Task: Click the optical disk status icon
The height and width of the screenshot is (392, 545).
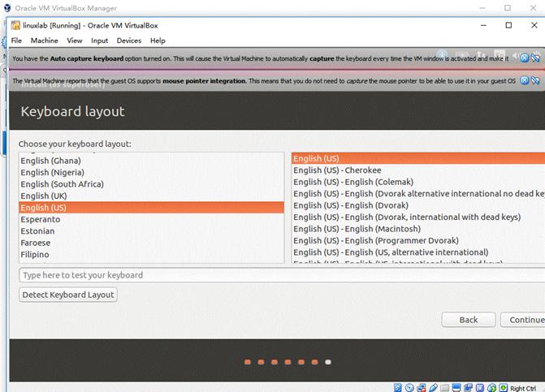Action: tap(409, 388)
